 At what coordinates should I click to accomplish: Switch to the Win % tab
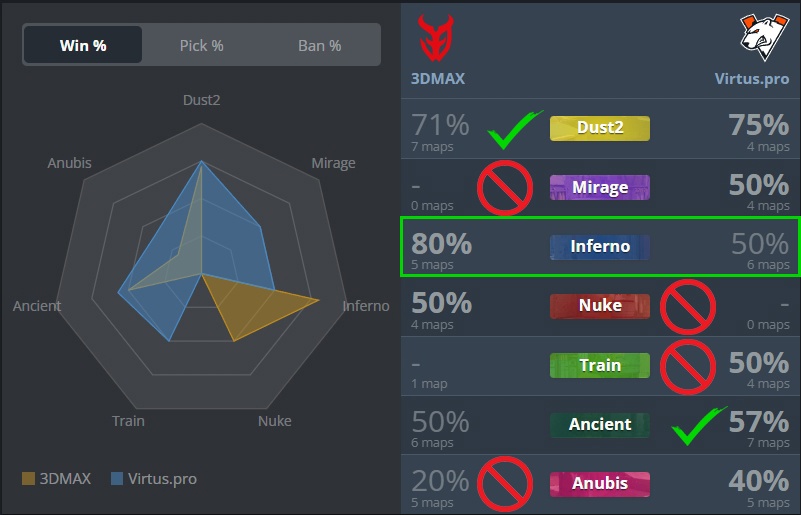click(x=83, y=45)
